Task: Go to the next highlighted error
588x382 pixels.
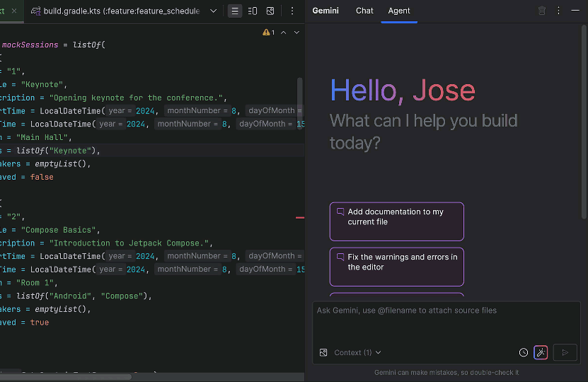Action: click(x=296, y=33)
